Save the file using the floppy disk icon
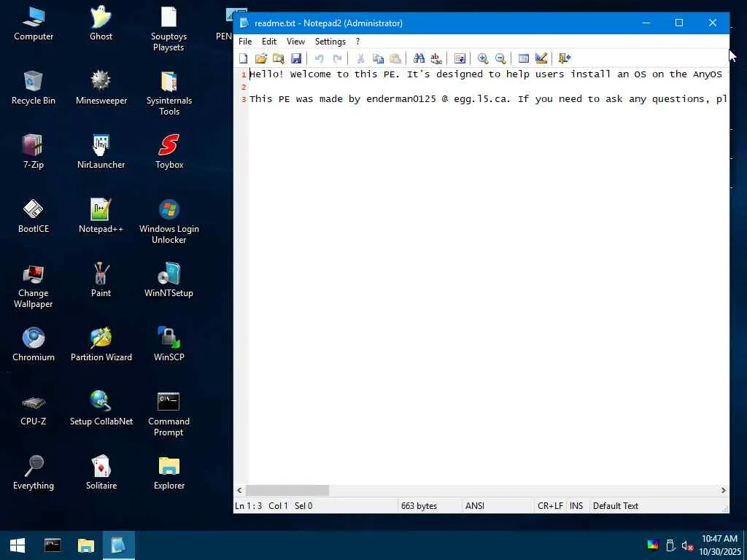This screenshot has height=560, width=747. tap(296, 58)
